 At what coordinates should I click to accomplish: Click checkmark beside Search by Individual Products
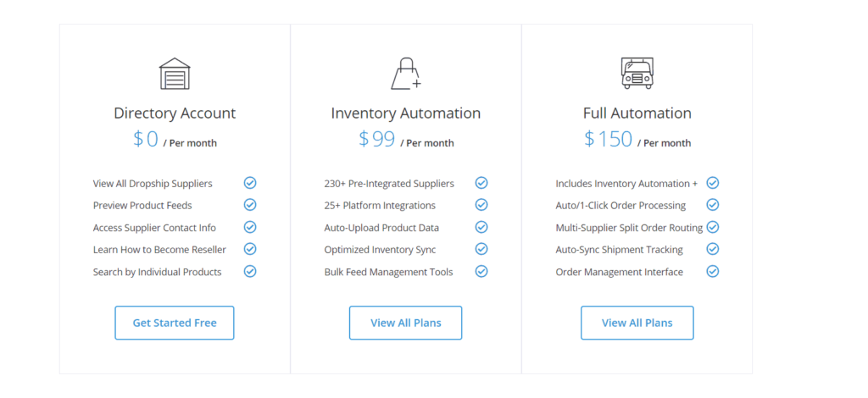[x=250, y=272]
